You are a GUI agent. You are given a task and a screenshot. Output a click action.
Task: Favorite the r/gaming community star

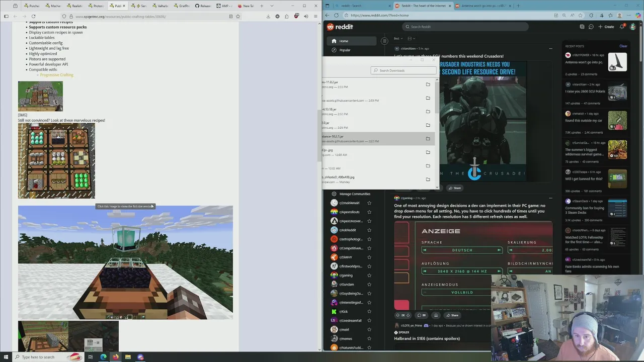click(x=369, y=276)
